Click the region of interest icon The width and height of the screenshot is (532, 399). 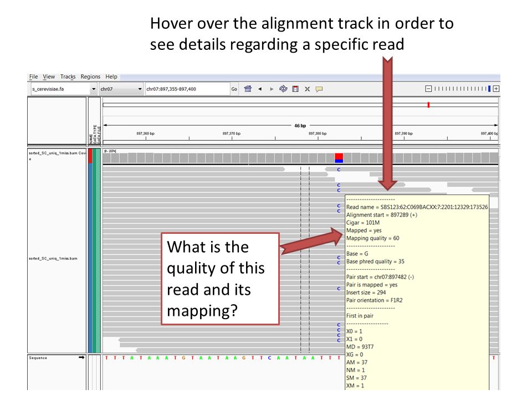tap(295, 89)
